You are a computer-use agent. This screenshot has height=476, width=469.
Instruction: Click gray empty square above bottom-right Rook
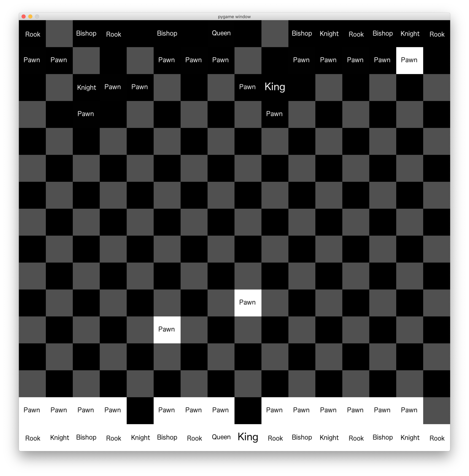coord(436,410)
